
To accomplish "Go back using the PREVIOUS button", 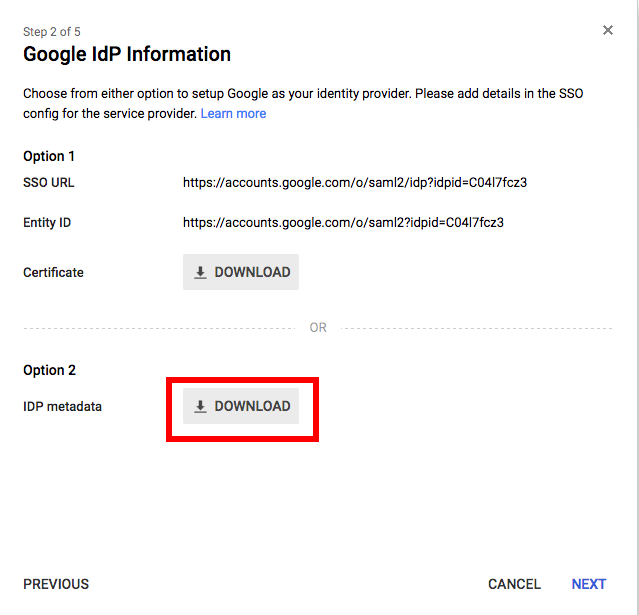I will click(x=56, y=584).
